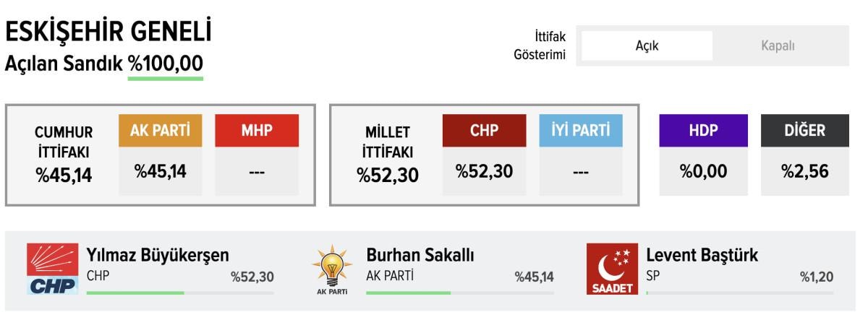Select the orange AK PARTİ header
The height and width of the screenshot is (333, 868).
[x=160, y=131]
